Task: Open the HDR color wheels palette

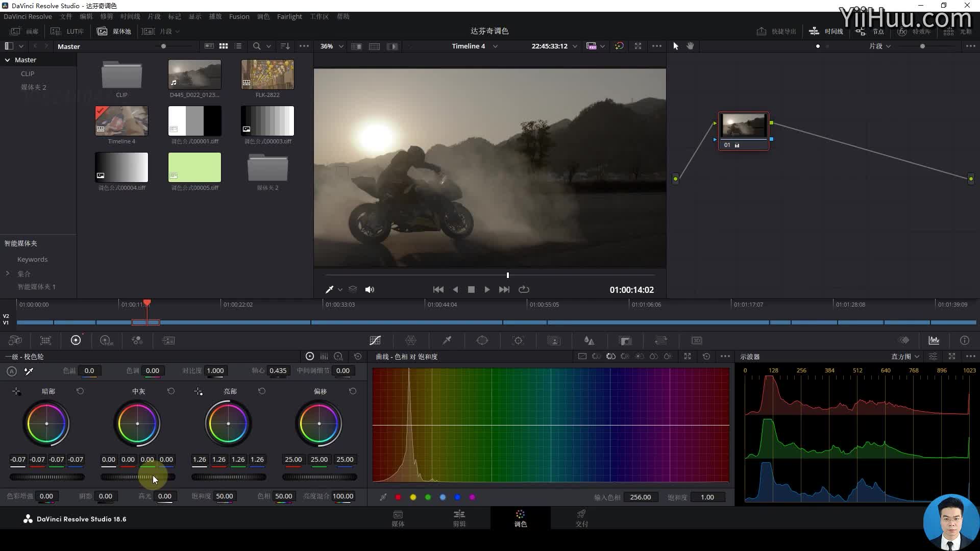Action: [106, 340]
